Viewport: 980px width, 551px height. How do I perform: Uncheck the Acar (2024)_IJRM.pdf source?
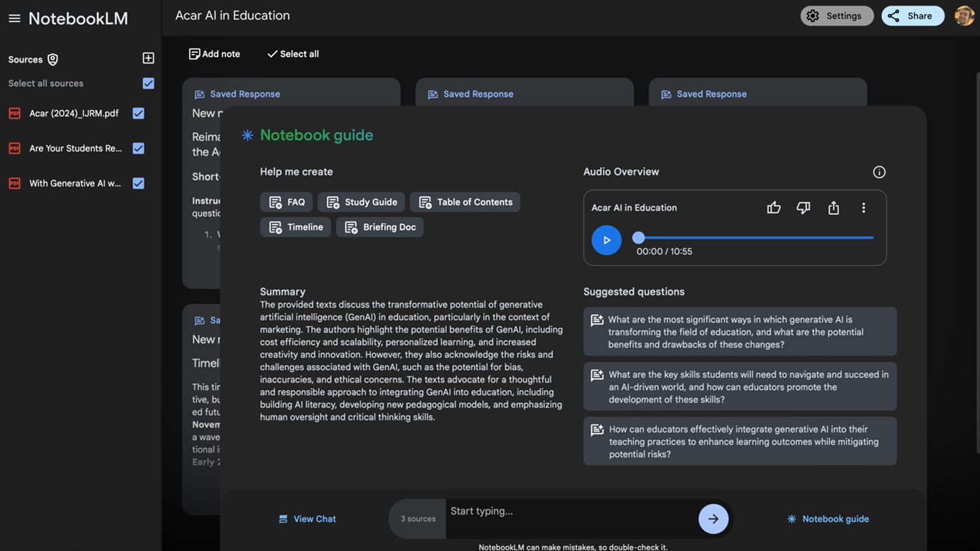pos(139,113)
